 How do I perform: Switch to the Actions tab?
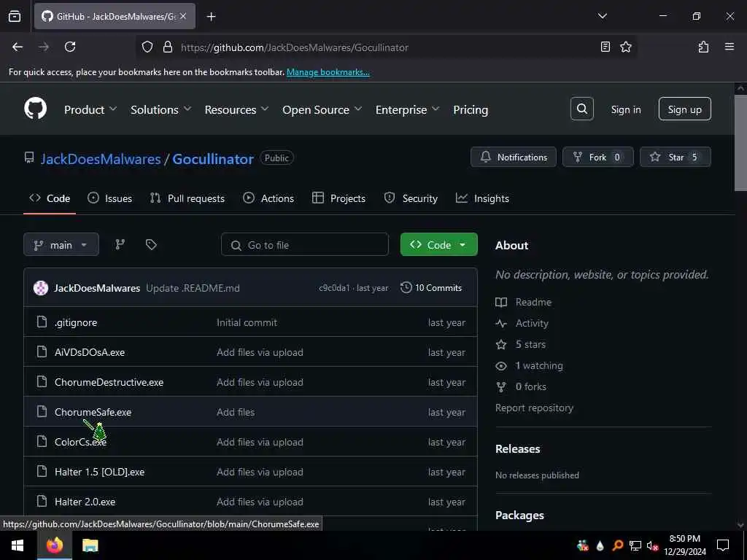click(268, 198)
